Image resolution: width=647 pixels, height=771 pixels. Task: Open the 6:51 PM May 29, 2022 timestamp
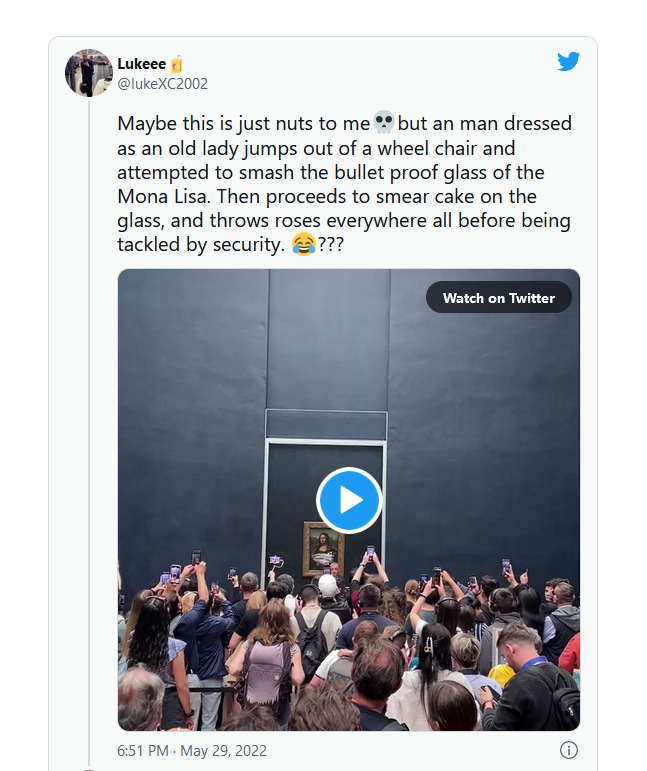pyautogui.click(x=192, y=750)
